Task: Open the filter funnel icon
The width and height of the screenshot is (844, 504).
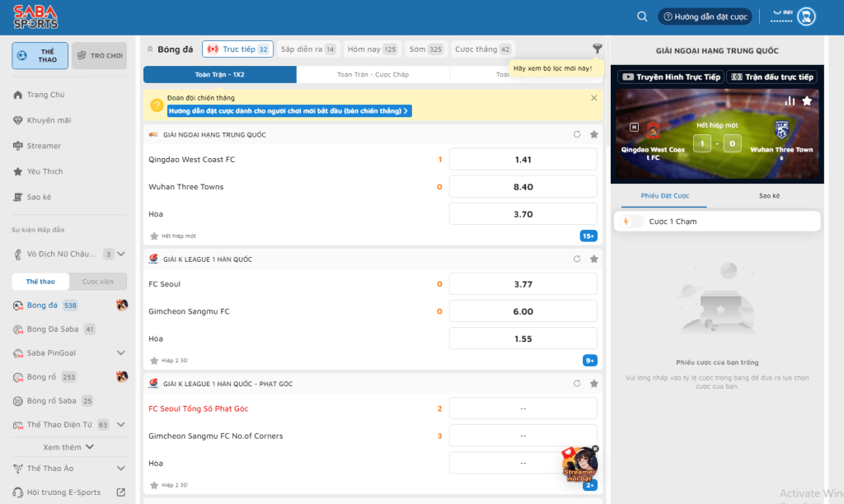Action: (597, 49)
